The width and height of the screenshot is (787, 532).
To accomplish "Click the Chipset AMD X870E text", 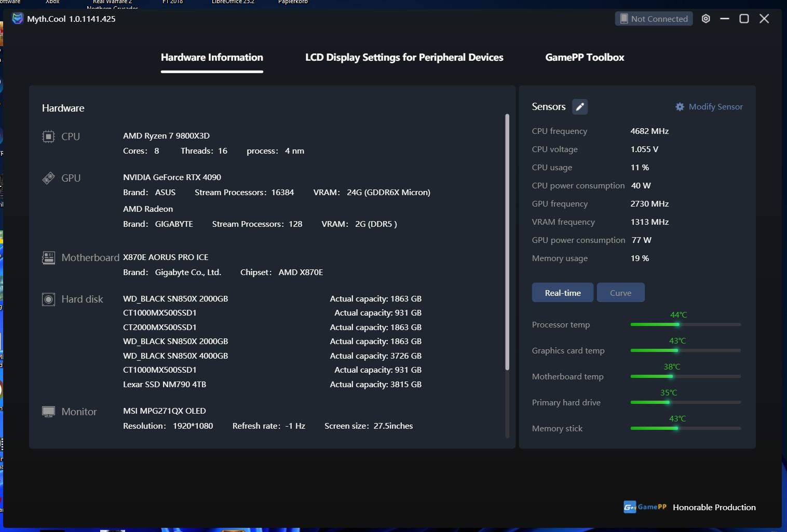I will 281,272.
